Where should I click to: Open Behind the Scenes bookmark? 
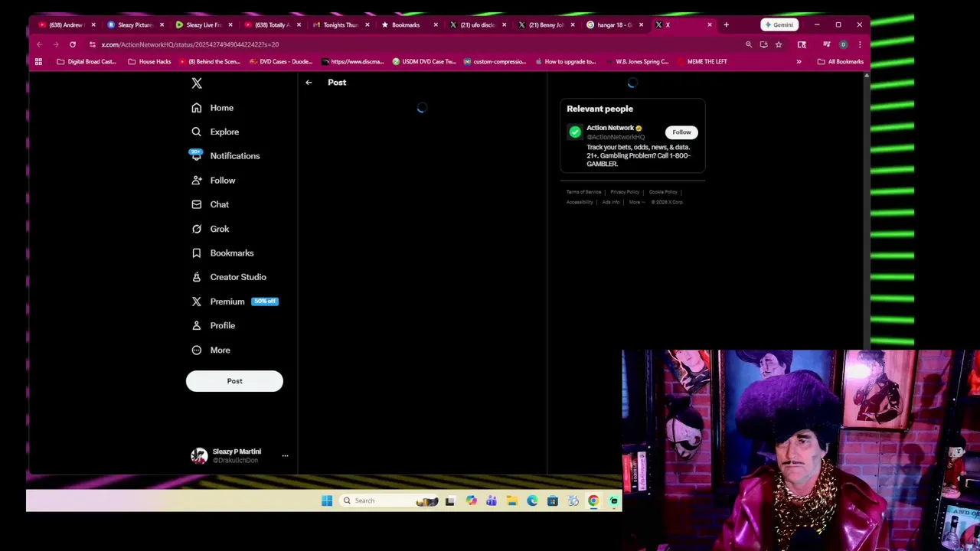[209, 62]
